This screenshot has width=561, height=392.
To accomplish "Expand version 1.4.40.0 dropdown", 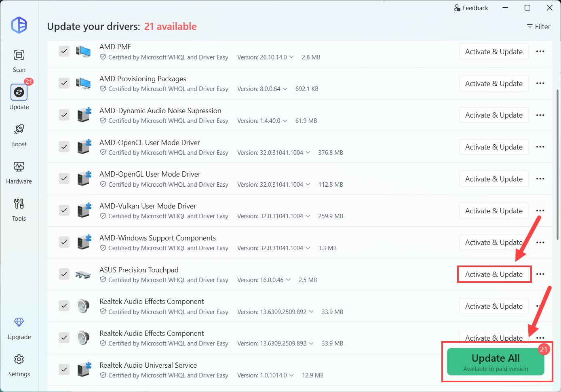I will point(285,120).
